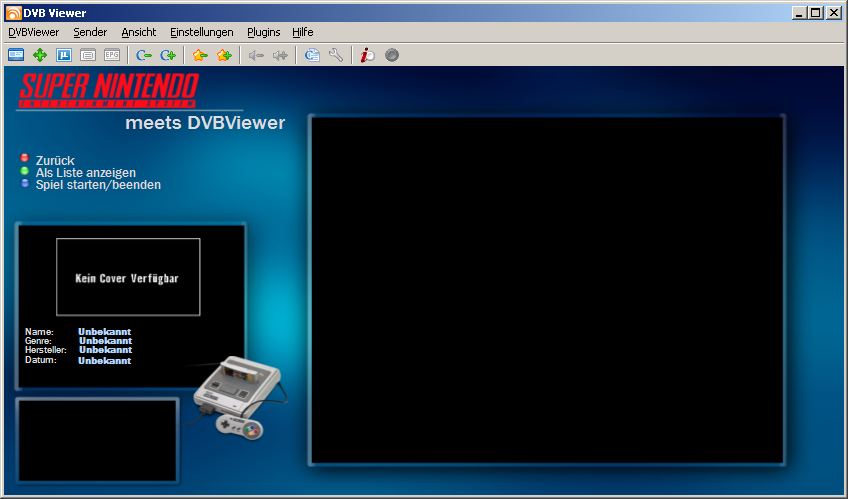Click the blue window-mode toolbar icon
The height and width of the screenshot is (499, 848).
coord(16,55)
